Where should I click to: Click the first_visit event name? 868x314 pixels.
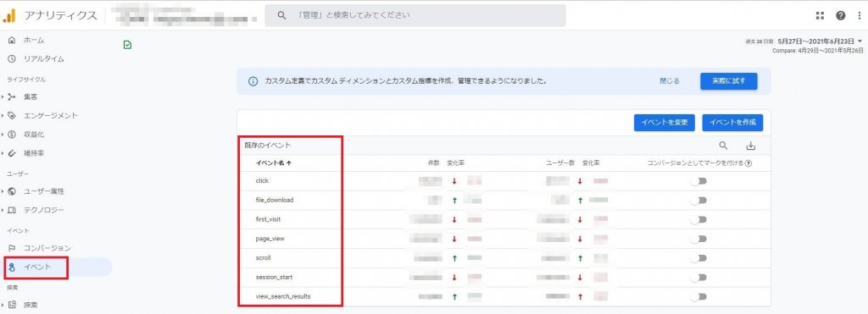click(x=269, y=219)
